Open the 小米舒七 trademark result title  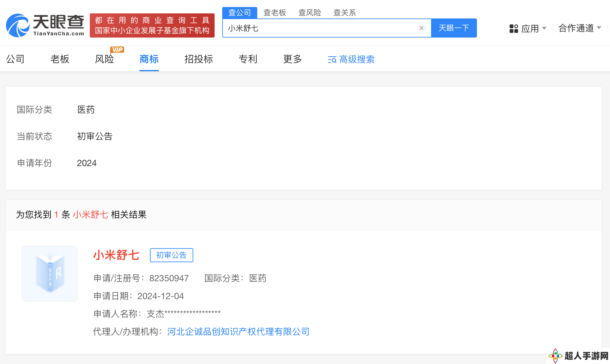(116, 255)
